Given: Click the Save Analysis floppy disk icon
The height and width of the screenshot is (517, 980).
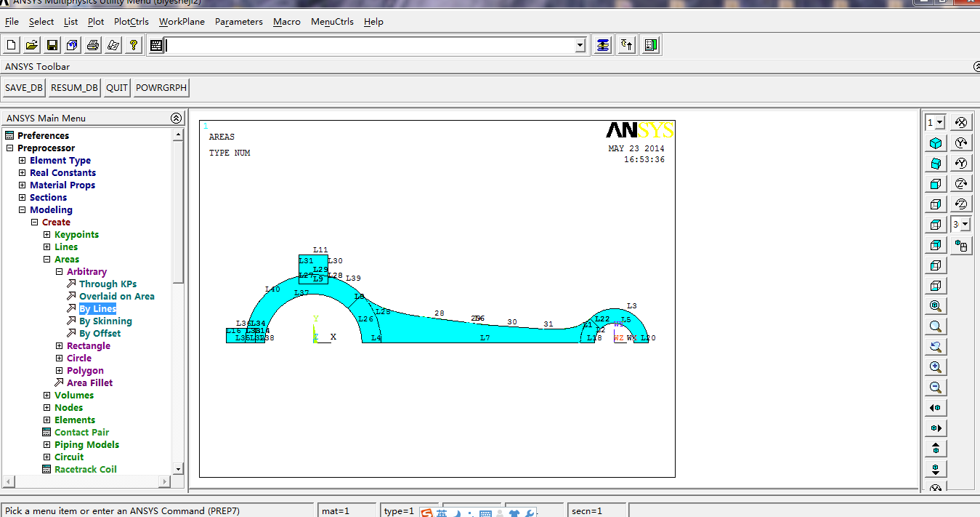Looking at the screenshot, I should [52, 45].
